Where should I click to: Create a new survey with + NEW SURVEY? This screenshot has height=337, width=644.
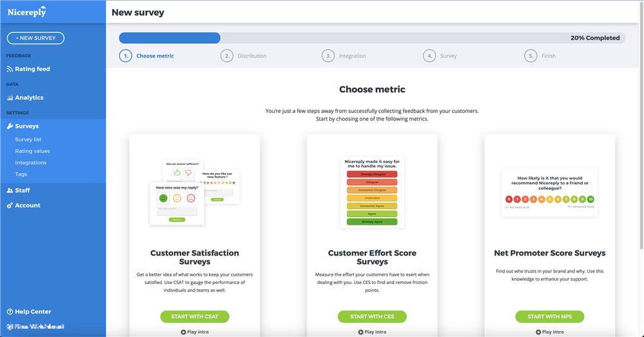coord(35,38)
